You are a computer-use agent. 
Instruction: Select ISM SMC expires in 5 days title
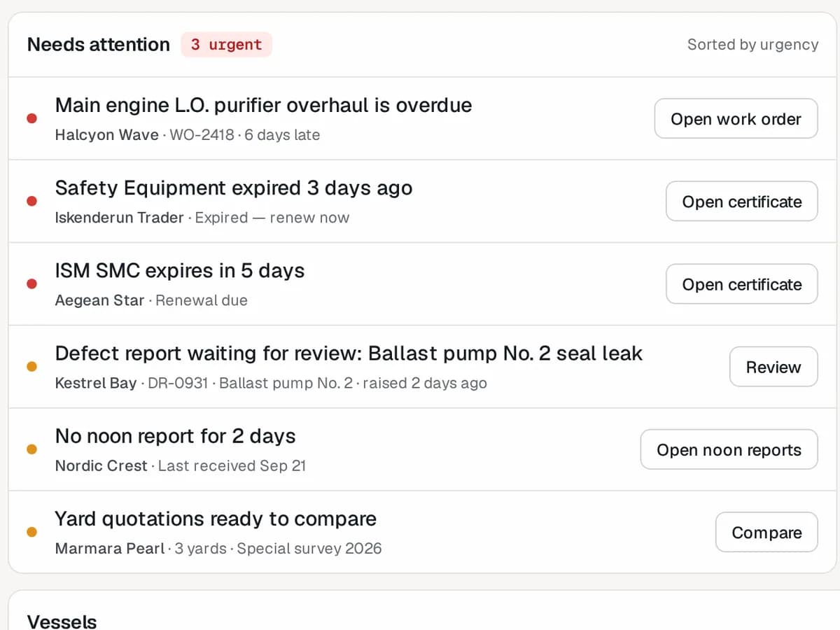tap(180, 270)
